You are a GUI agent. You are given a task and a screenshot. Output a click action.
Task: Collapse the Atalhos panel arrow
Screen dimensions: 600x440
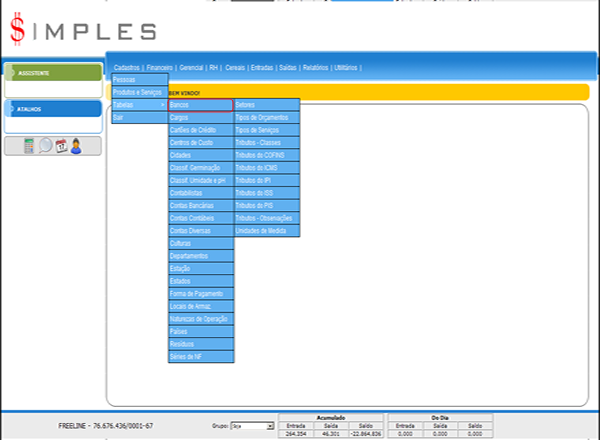tap(11, 109)
